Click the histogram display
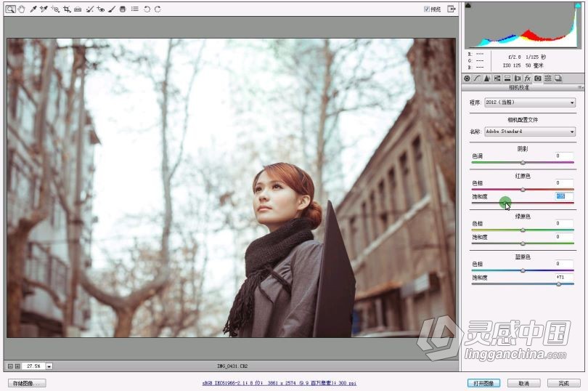Viewport: 588px width, 391px height. click(x=523, y=25)
